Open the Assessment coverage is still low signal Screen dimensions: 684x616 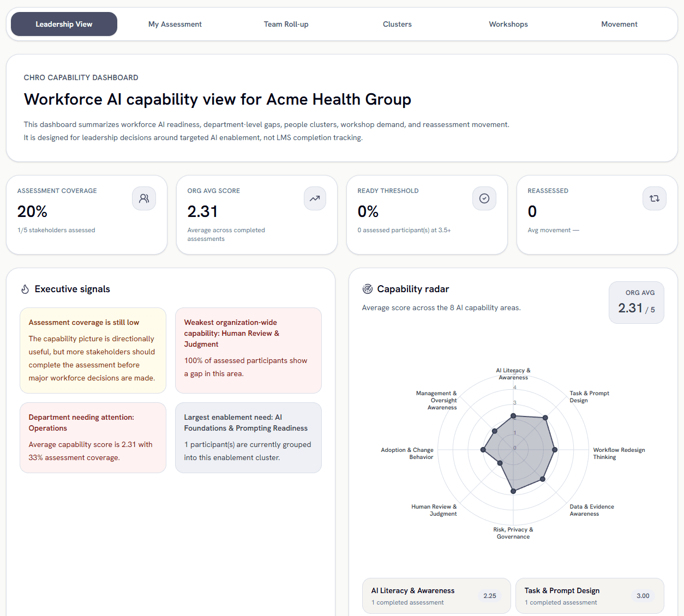click(x=93, y=351)
